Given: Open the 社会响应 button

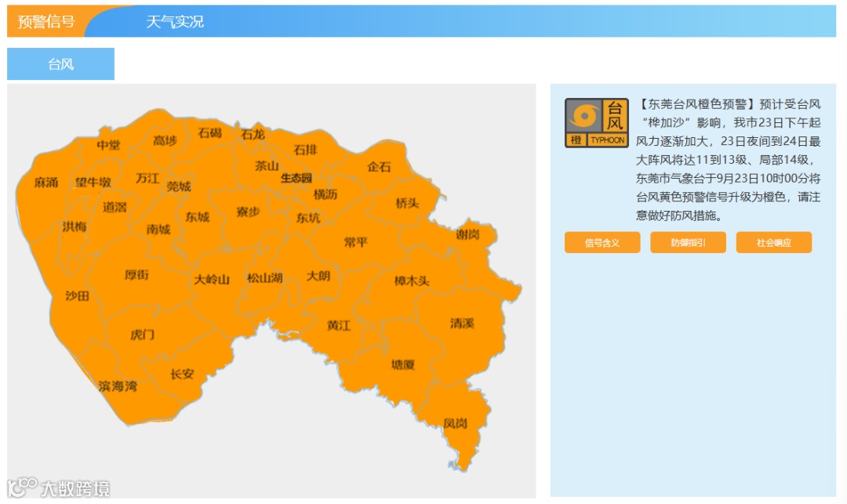Looking at the screenshot, I should coord(773,243).
